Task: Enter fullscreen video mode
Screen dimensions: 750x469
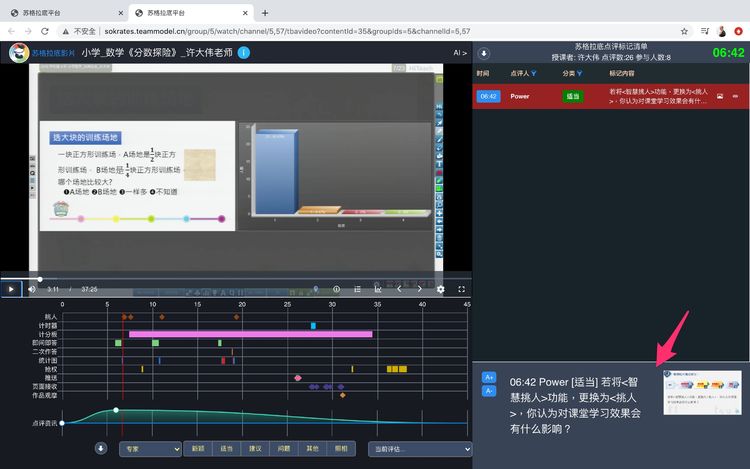Action: pyautogui.click(x=463, y=289)
